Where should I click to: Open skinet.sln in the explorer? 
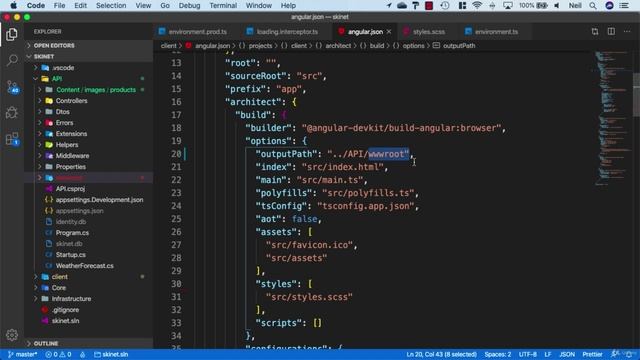89,320
